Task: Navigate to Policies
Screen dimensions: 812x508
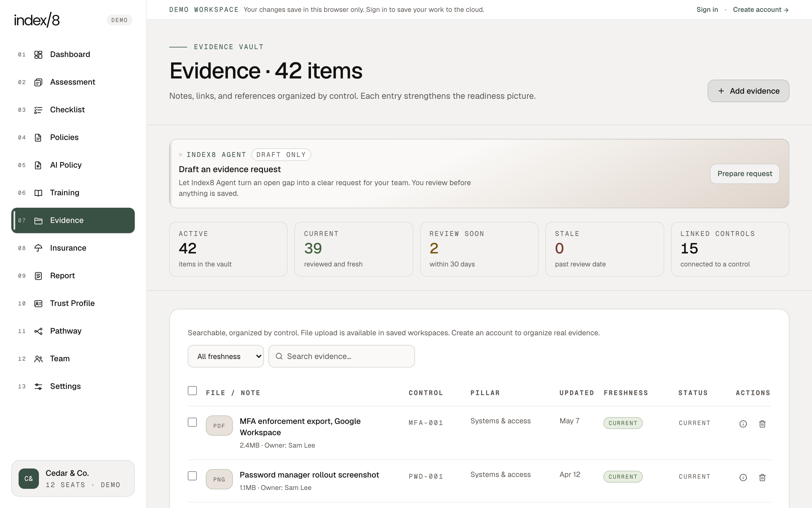Action: (73, 137)
